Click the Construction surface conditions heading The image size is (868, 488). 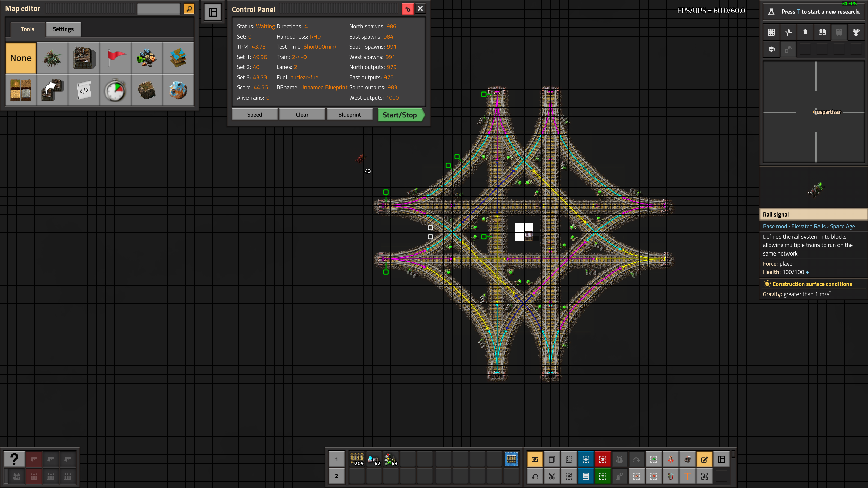coord(812,284)
